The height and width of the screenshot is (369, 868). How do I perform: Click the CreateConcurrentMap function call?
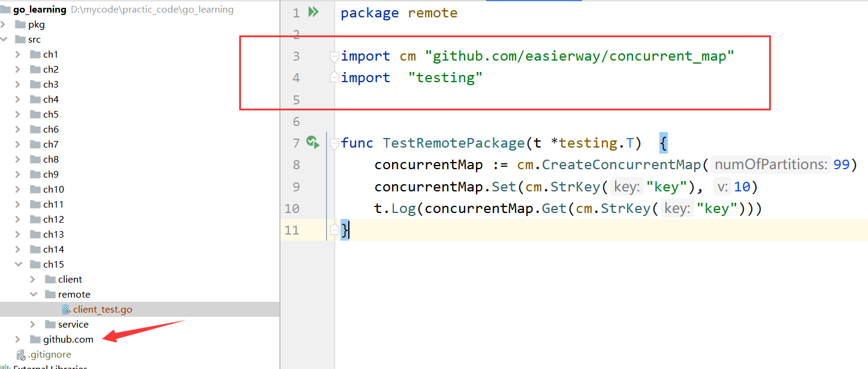(x=621, y=164)
